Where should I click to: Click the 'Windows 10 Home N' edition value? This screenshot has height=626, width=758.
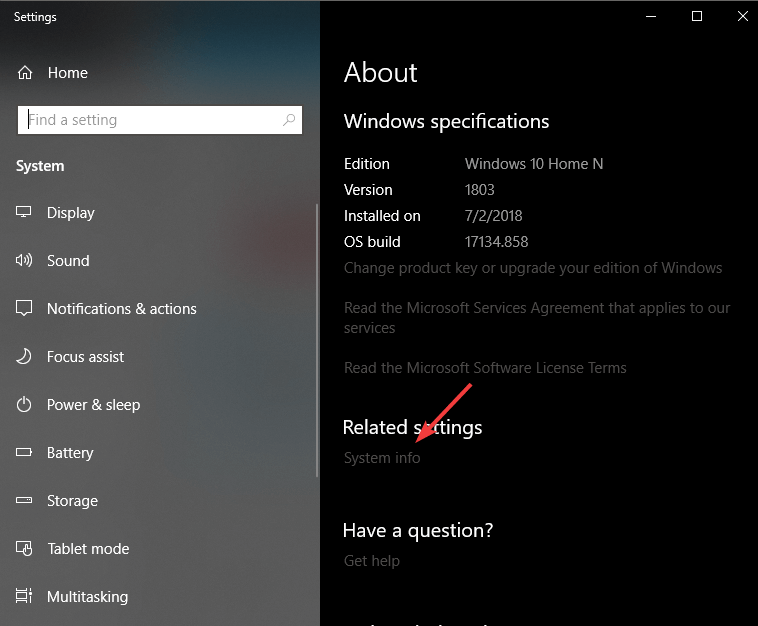click(x=534, y=164)
